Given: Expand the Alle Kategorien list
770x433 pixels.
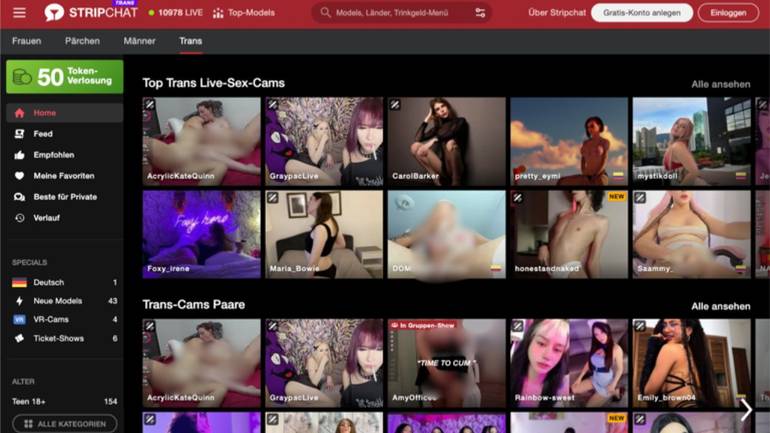Looking at the screenshot, I should [x=64, y=424].
